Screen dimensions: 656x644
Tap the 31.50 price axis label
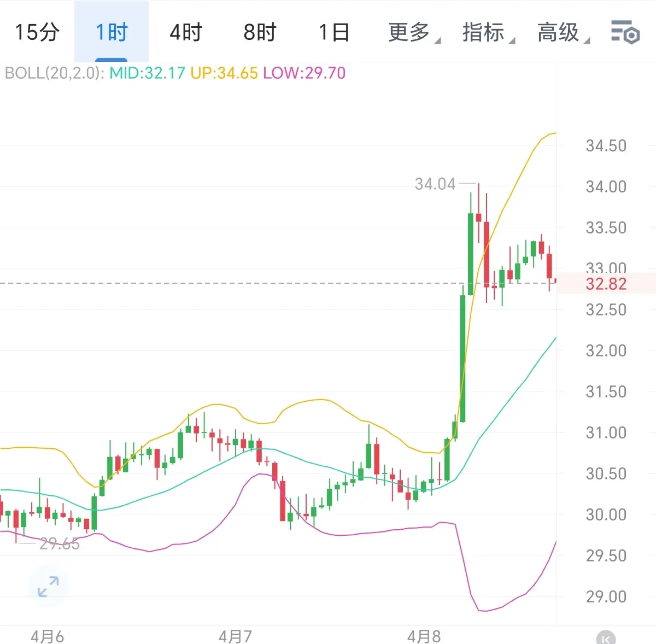coord(606,392)
